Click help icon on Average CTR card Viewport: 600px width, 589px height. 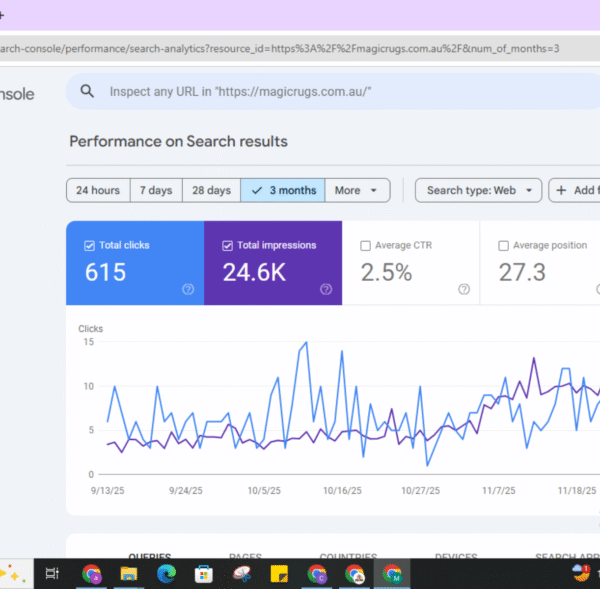coord(464,289)
